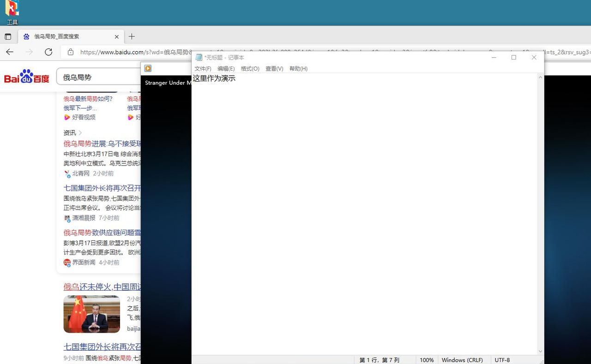Select the 俄乌局势_百度搜索 browser tab
This screenshot has height=364, width=591.
tap(65, 36)
